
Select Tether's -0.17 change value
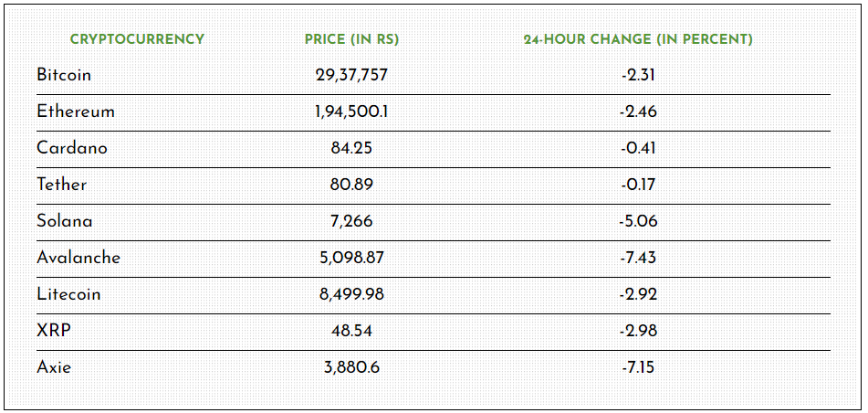(x=638, y=185)
